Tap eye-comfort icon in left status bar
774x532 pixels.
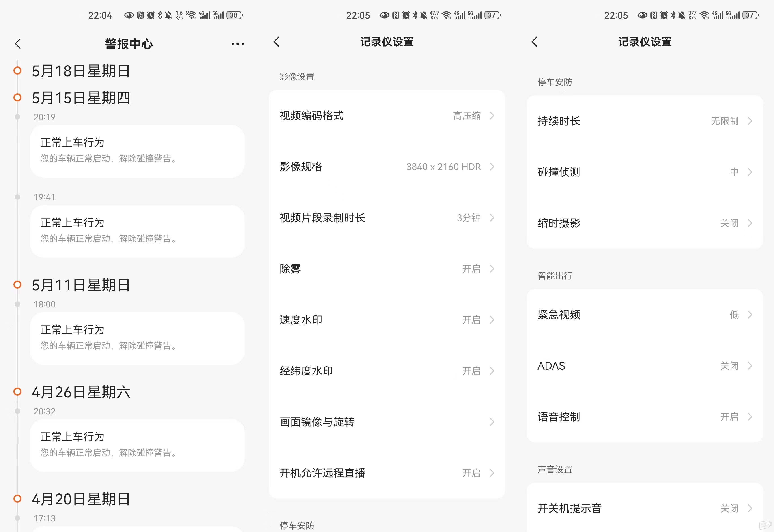(129, 15)
